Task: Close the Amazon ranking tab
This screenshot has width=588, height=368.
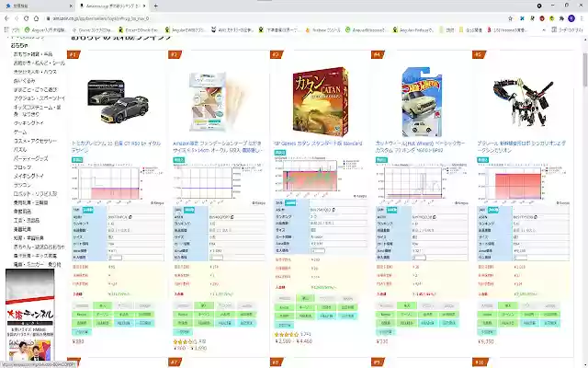Action: tap(144, 6)
